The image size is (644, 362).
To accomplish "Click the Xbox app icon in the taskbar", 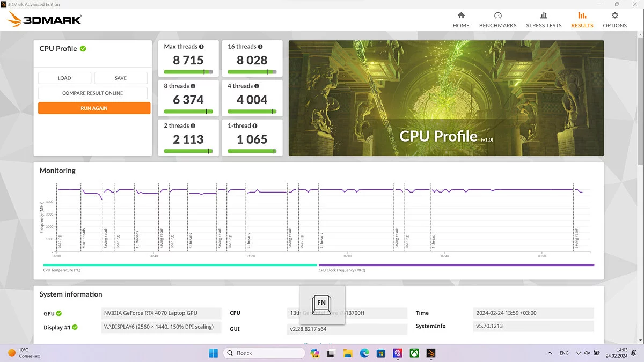I will [414, 353].
